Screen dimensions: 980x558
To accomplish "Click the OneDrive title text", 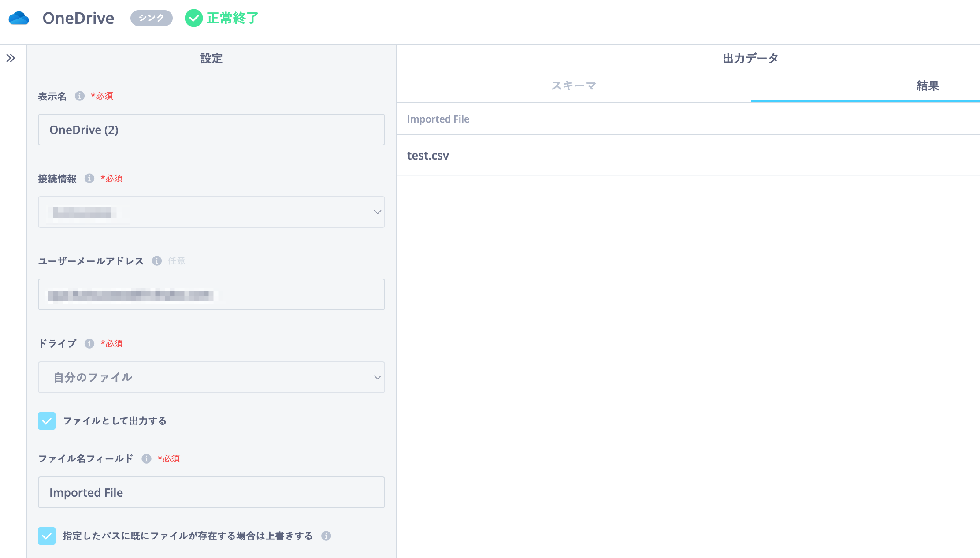I will tap(78, 18).
